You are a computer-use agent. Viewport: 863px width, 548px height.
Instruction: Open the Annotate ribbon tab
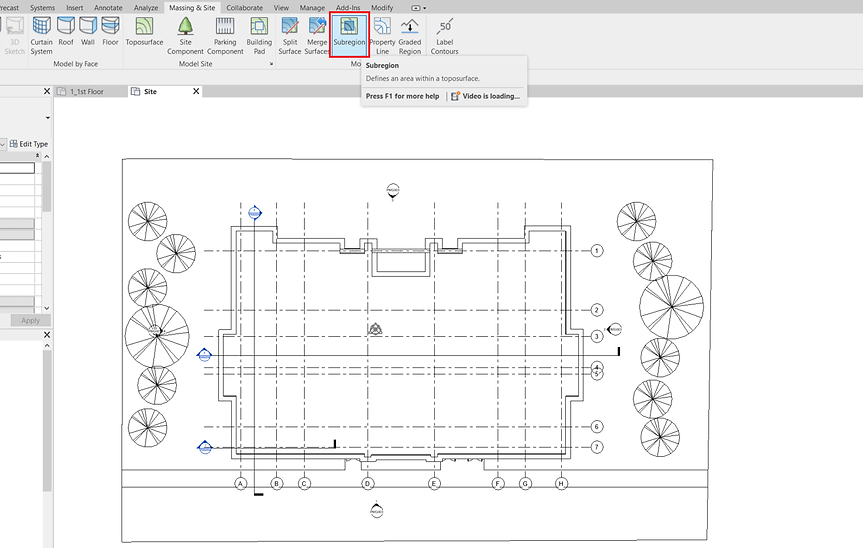108,8
